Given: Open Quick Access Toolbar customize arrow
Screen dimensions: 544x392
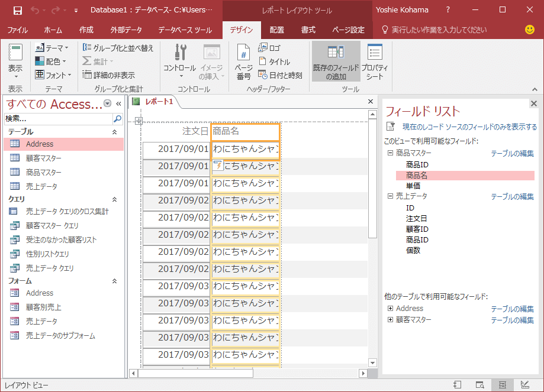Looking at the screenshot, I should click(76, 11).
